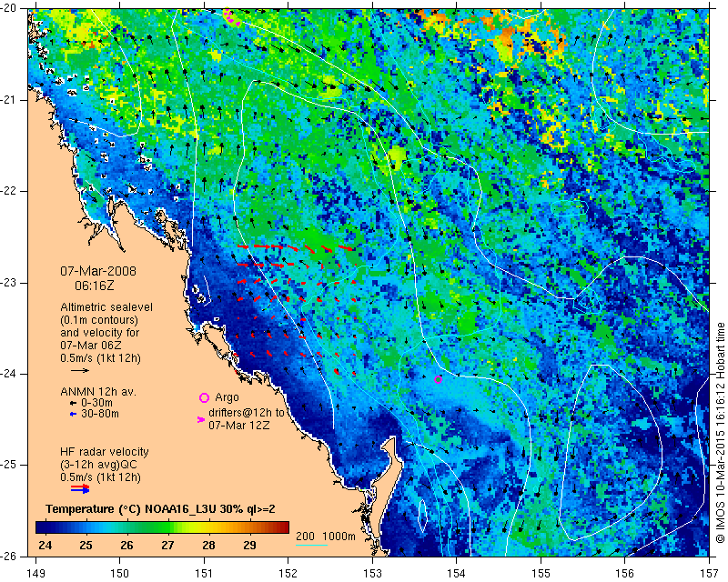The width and height of the screenshot is (728, 582).
Task: Click the color bar tick value 24
Action: [45, 545]
